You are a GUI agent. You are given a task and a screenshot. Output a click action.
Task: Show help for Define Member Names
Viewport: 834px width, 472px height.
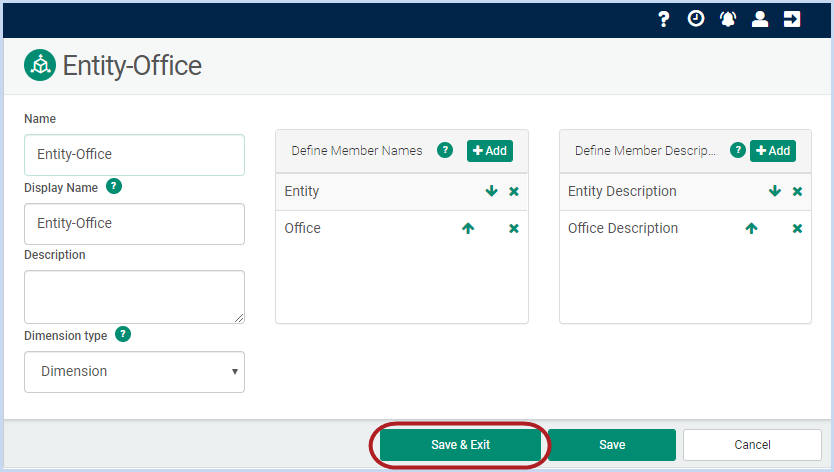click(x=445, y=150)
